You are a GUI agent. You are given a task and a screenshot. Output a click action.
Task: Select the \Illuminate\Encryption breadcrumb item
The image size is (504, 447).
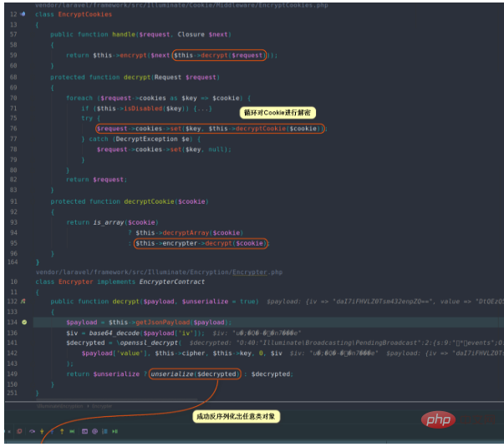point(60,406)
